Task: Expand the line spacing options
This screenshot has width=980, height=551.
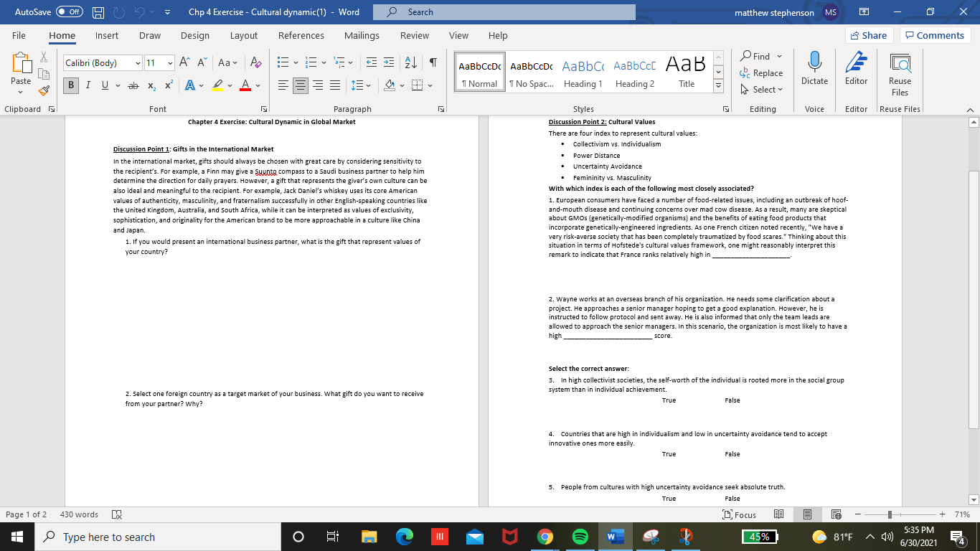Action: tap(367, 85)
